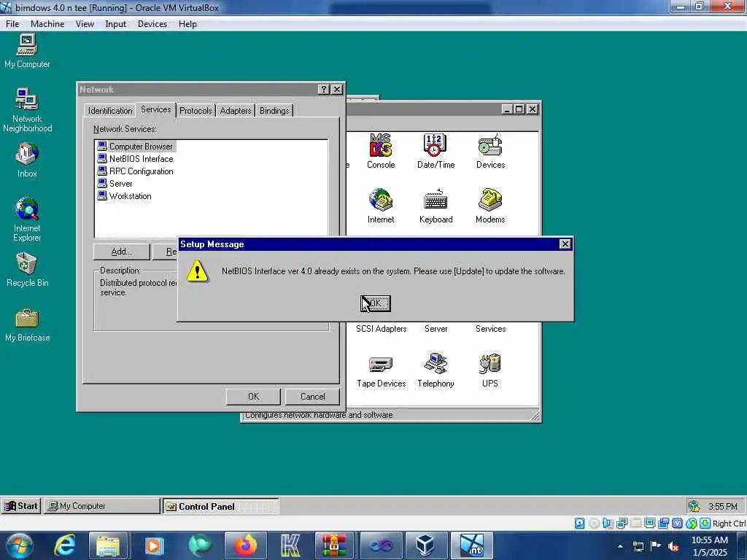
Task: Launch Internet Explorer from host taskbar
Action: point(65,545)
